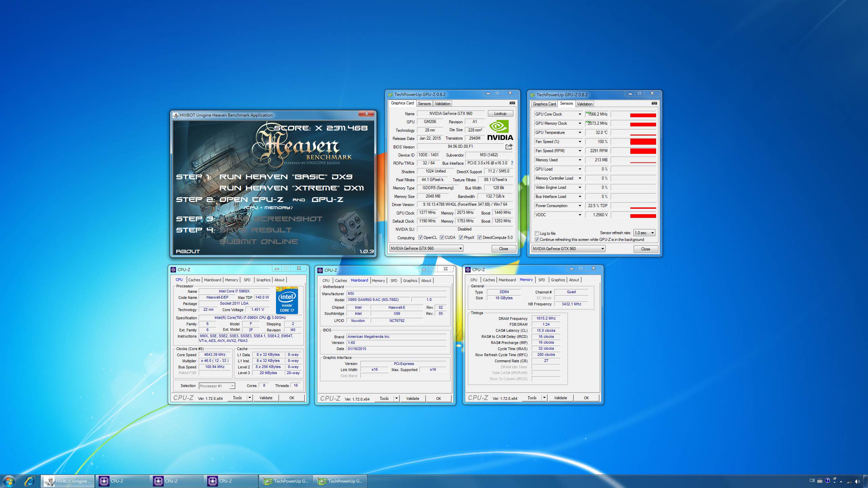Click the camera screenshot icon in GPU-Z Sensors window
Image resolution: width=868 pixels, height=488 pixels.
tap(654, 103)
